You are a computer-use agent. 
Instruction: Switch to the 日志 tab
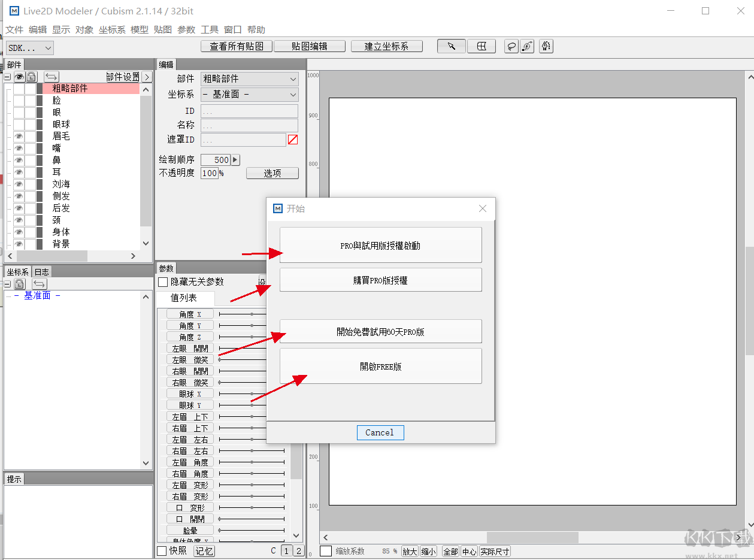click(x=41, y=272)
